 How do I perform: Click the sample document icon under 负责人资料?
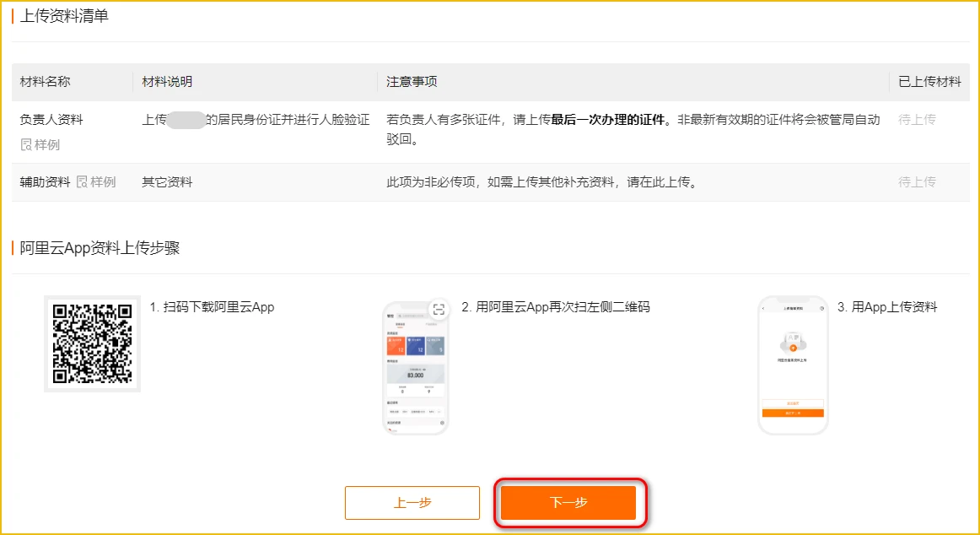point(26,144)
